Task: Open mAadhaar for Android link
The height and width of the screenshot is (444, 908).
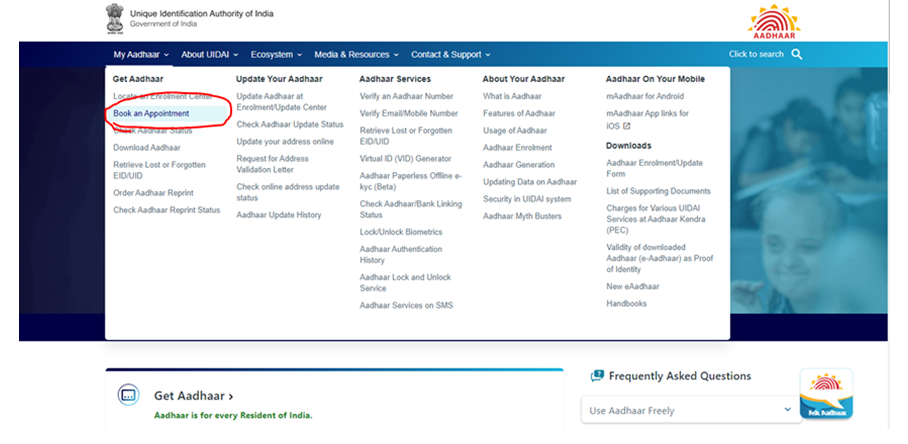Action: click(x=645, y=96)
